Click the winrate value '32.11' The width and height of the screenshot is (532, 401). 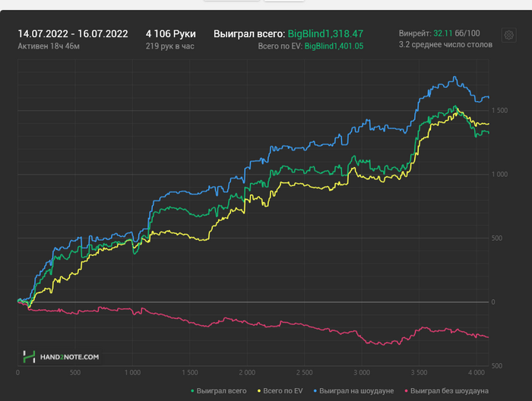coord(443,33)
